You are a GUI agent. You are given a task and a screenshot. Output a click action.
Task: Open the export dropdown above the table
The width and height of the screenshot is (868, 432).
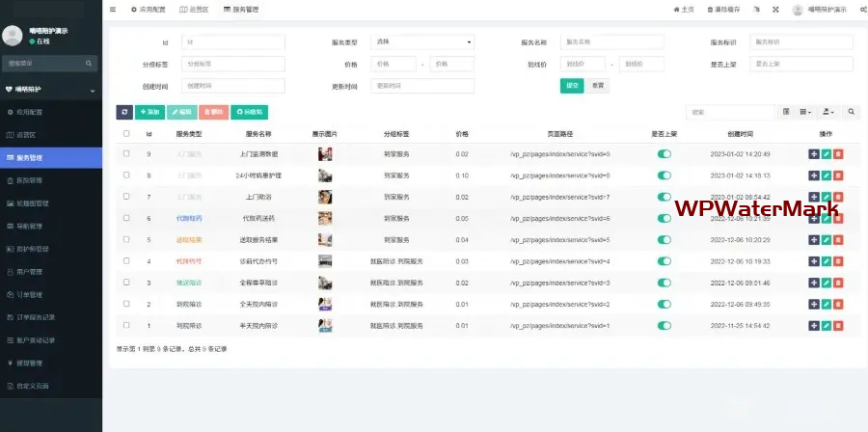click(828, 113)
